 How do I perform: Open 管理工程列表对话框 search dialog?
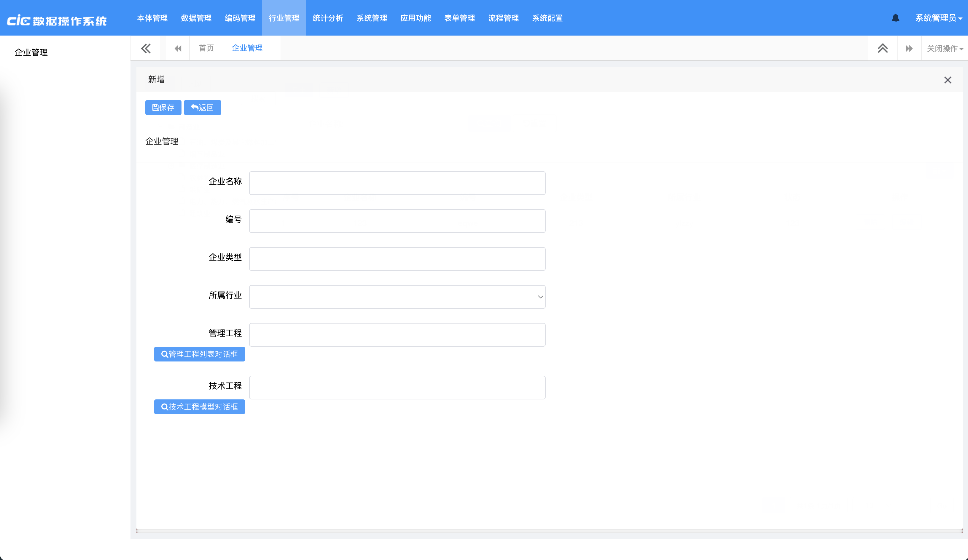[x=199, y=354]
